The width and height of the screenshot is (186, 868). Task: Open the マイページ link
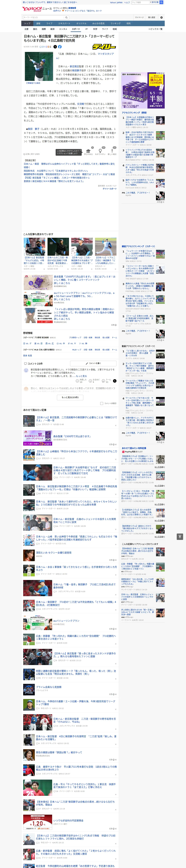point(139,18)
